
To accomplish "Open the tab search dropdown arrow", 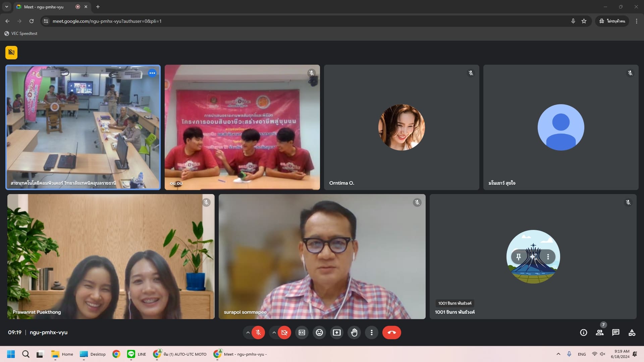I will coord(6,7).
